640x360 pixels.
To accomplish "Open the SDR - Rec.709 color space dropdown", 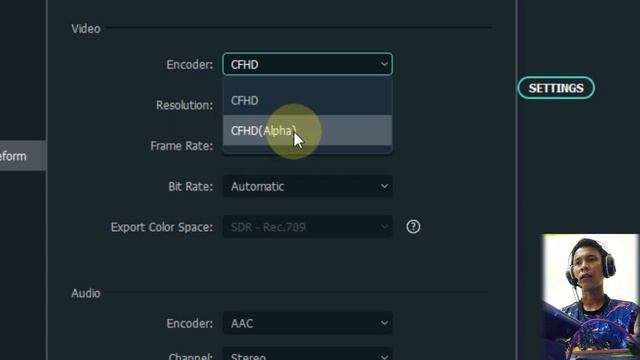I will coord(307,227).
